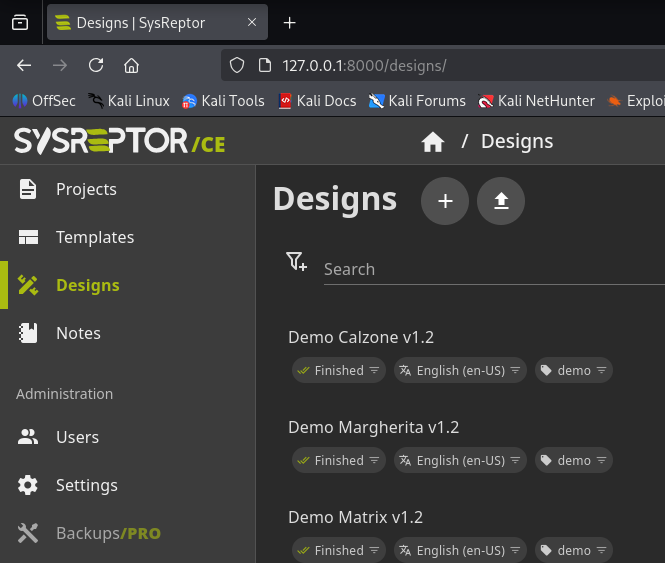Open the Projects sidebar icon
Viewport: 665px width, 563px height.
coord(28,189)
